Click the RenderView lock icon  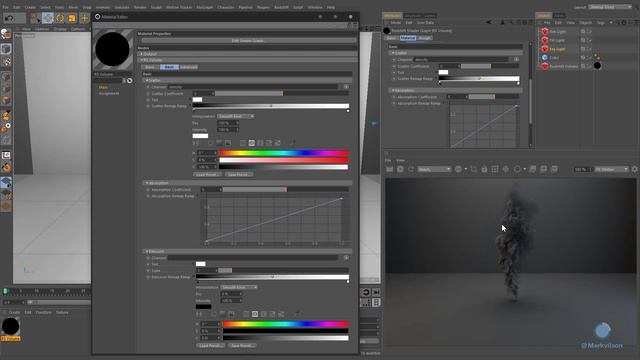[x=484, y=169]
